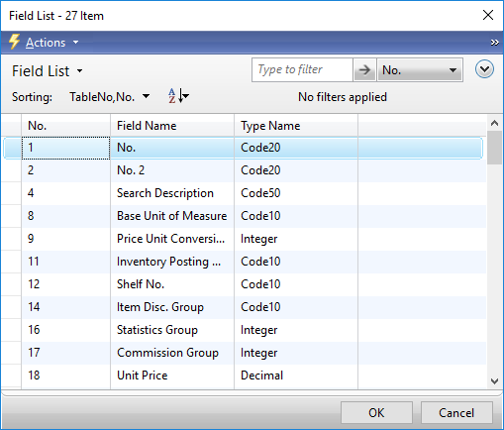The height and width of the screenshot is (430, 504).
Task: Click the vertical scrollbar thumb
Action: [494, 148]
